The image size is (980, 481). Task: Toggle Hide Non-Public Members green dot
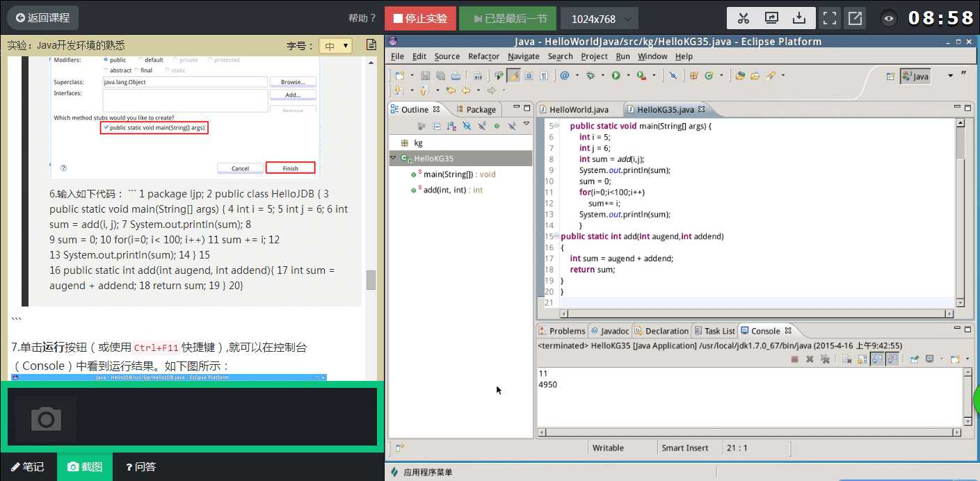(497, 126)
